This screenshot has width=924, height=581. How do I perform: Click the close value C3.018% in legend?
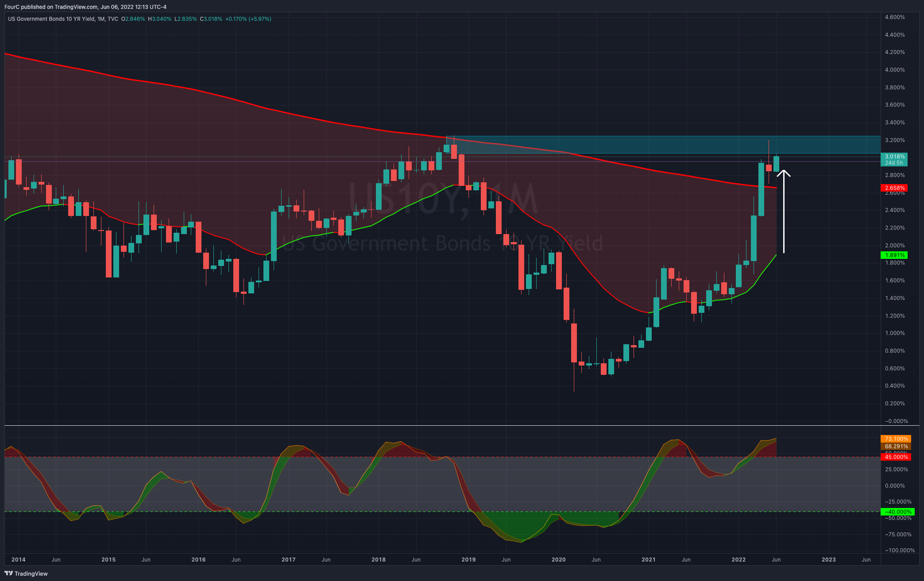click(211, 19)
